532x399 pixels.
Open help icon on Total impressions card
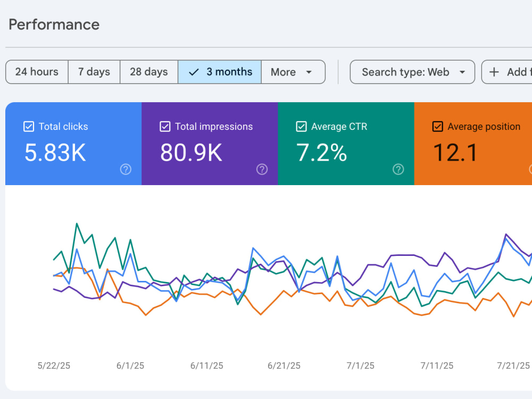click(x=262, y=169)
